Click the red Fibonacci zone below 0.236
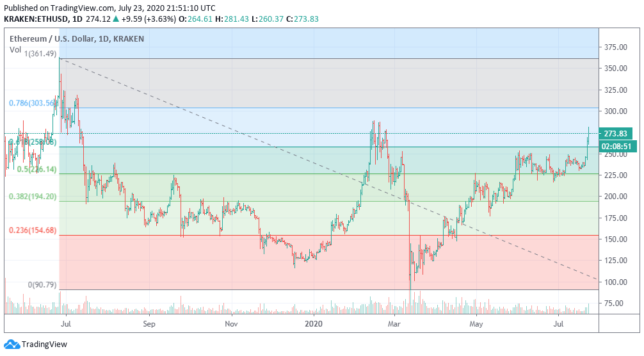Viewport: 644px width, 356px height. pyautogui.click(x=192, y=263)
